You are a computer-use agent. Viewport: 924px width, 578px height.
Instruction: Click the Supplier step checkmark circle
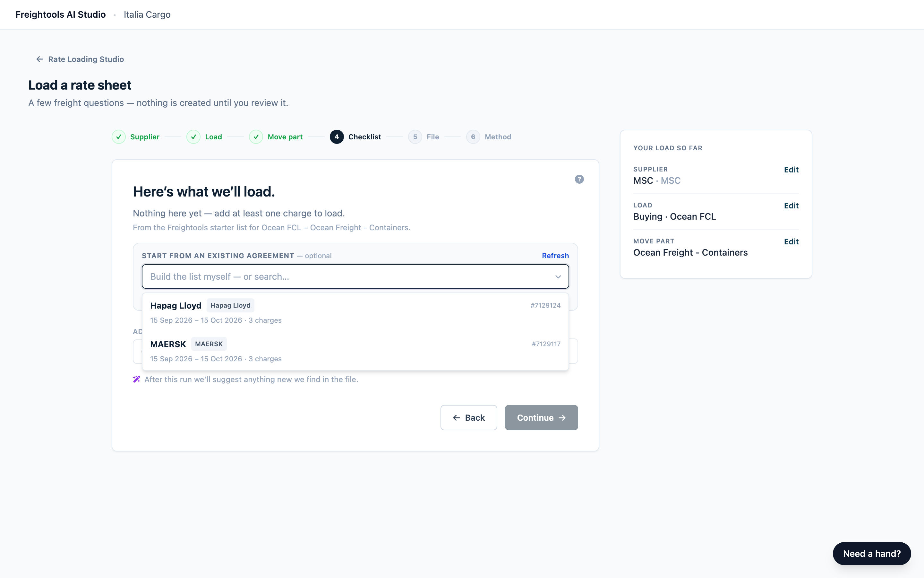(119, 137)
